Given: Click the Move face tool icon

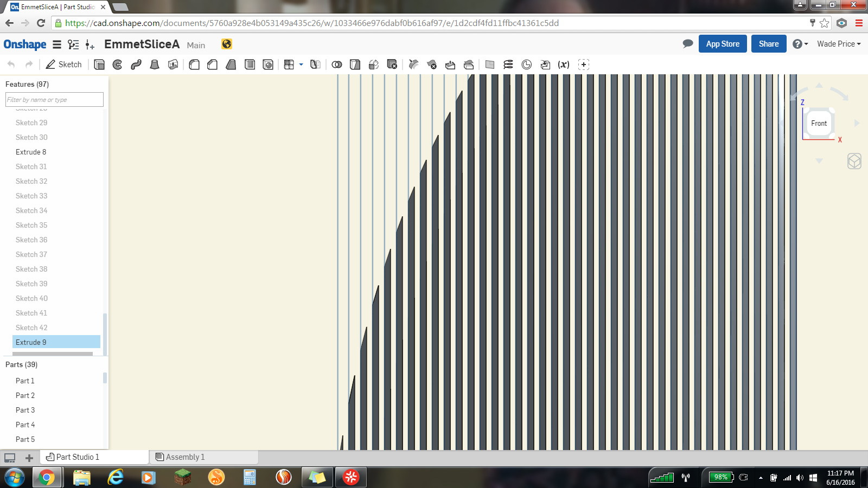Looking at the screenshot, I should pyautogui.click(x=450, y=65).
